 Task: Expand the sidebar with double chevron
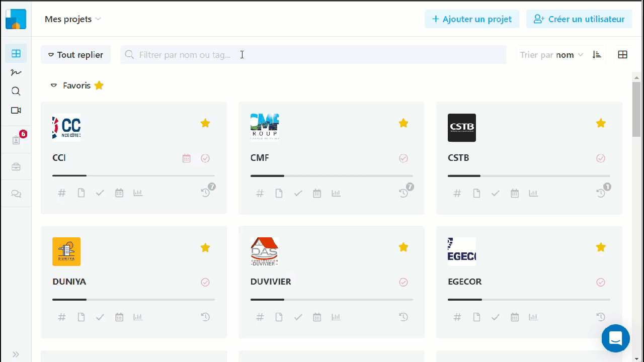click(x=16, y=354)
